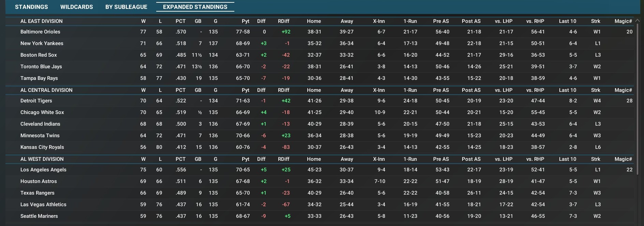The image size is (644, 226).
Task: Select the Toronto Blue Jays team link
Action: (x=41, y=67)
